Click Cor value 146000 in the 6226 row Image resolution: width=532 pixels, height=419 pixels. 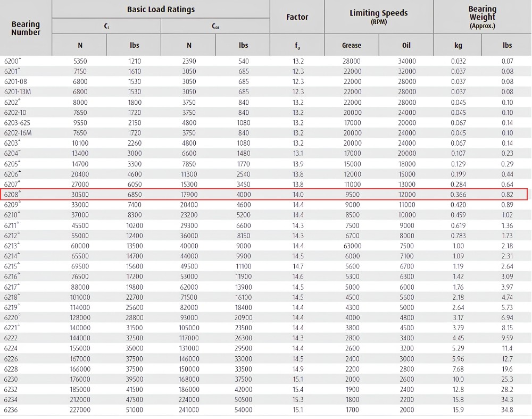(x=189, y=359)
